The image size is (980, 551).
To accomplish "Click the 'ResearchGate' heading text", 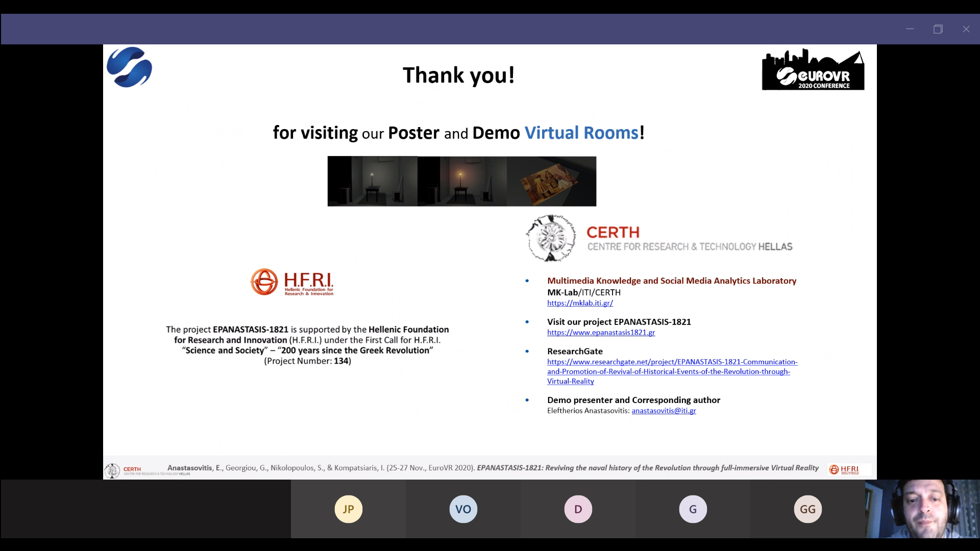I will 575,352.
